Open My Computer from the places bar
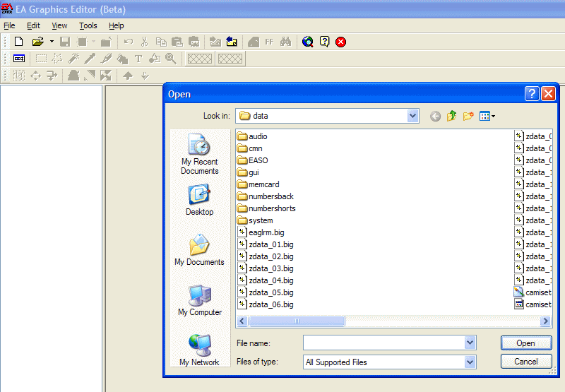Screen dimensions: 565x392 [x=199, y=300]
